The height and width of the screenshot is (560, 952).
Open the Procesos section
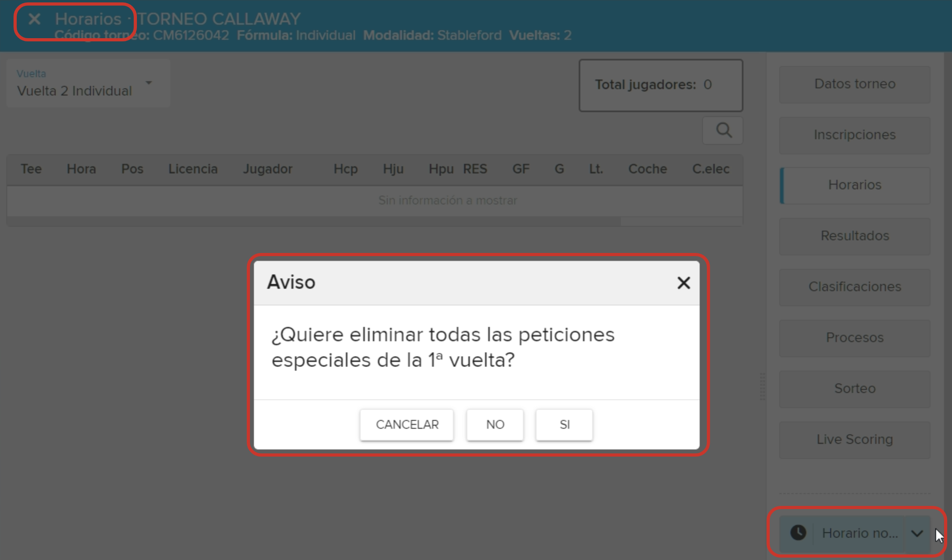pos(854,338)
